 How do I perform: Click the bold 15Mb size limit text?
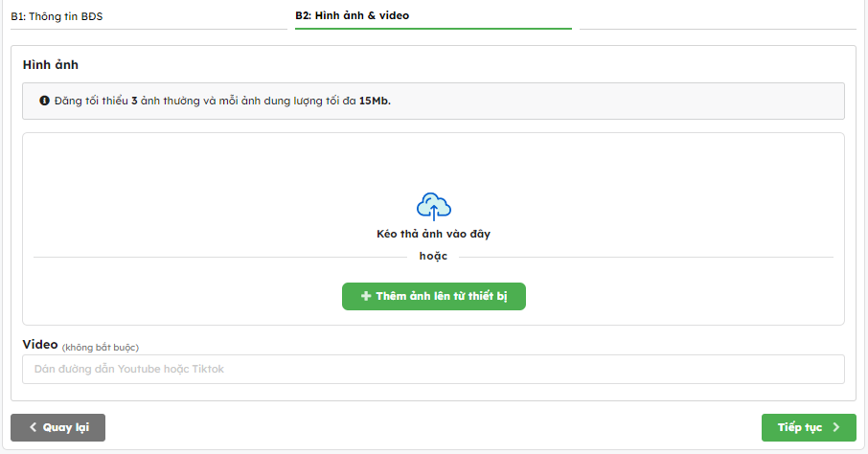375,101
